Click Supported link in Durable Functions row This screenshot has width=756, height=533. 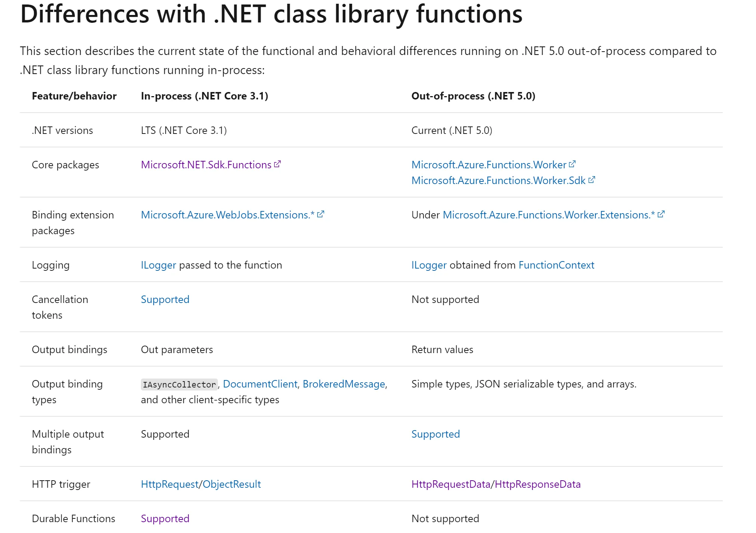(x=165, y=519)
